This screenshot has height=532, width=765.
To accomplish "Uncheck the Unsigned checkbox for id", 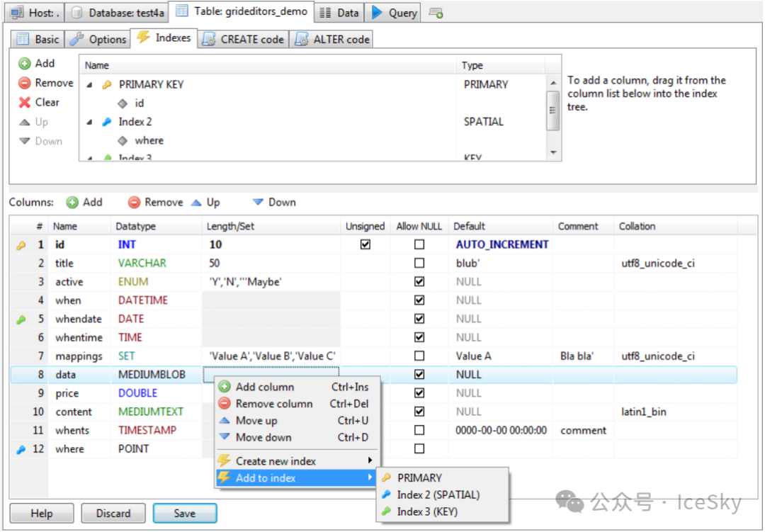I will point(365,244).
